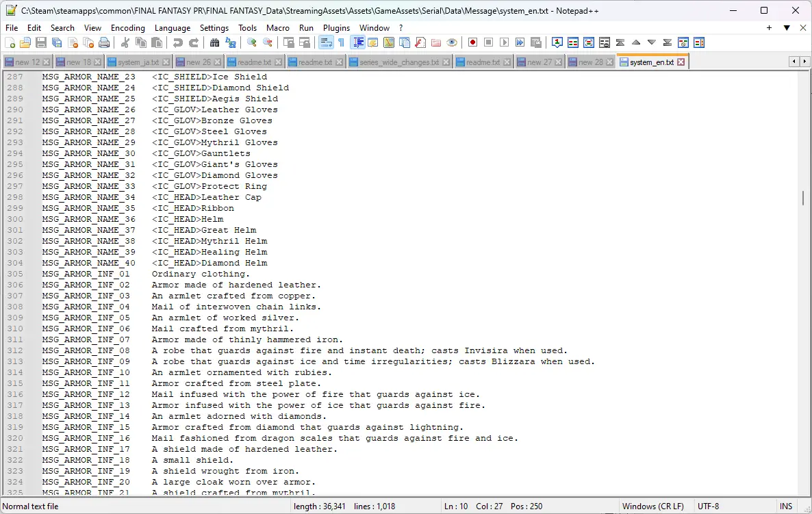
Task: Click the Redo arrow icon
Action: click(x=193, y=43)
